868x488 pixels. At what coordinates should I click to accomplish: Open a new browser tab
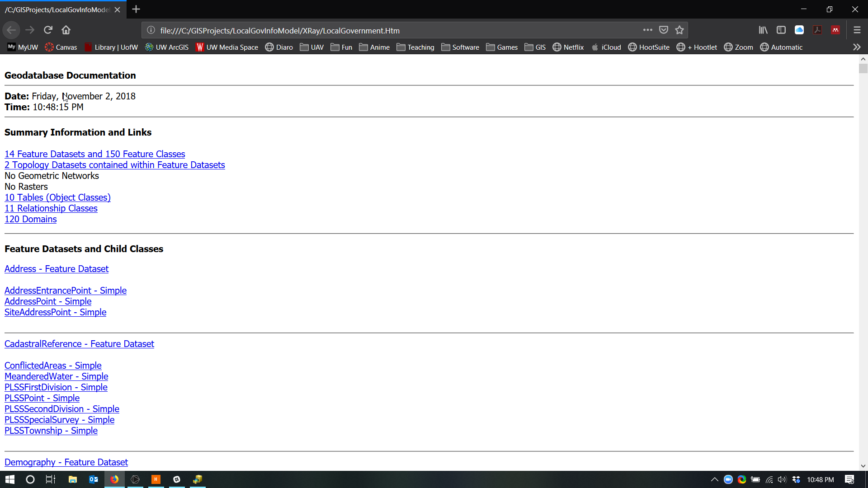pos(136,9)
